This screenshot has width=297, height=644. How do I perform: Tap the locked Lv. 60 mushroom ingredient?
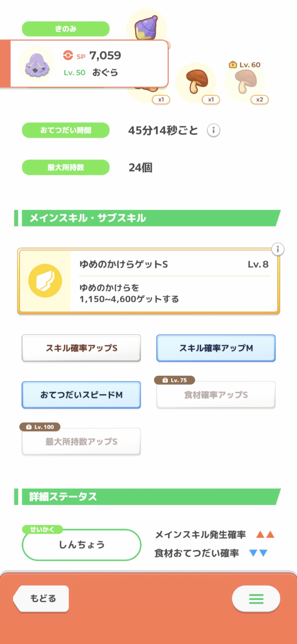tap(245, 81)
